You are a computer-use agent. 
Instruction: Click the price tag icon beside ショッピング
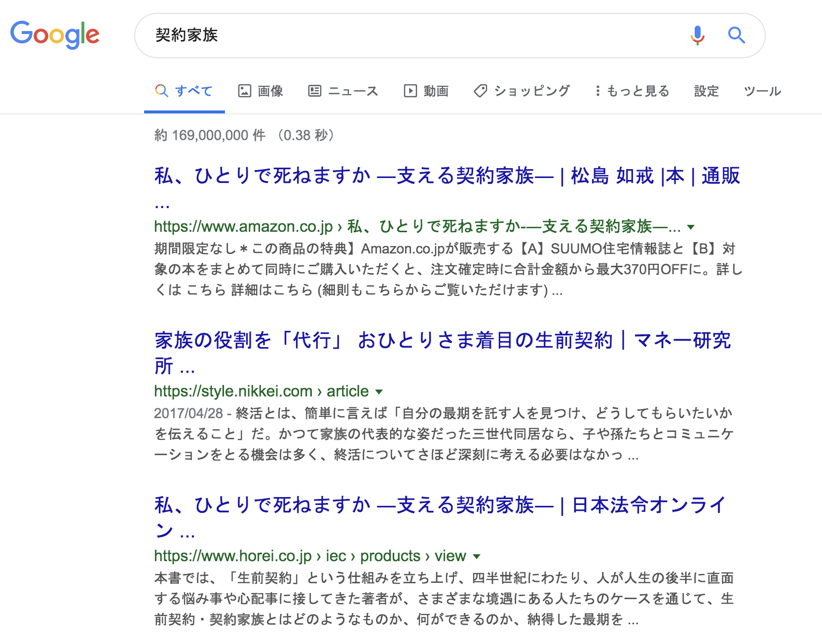tap(481, 91)
